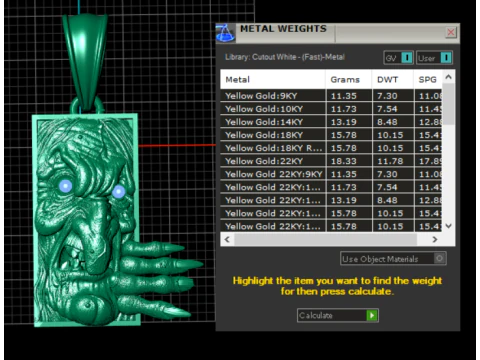The width and height of the screenshot is (480, 360).
Task: Toggle the User library switch
Action: [434, 58]
